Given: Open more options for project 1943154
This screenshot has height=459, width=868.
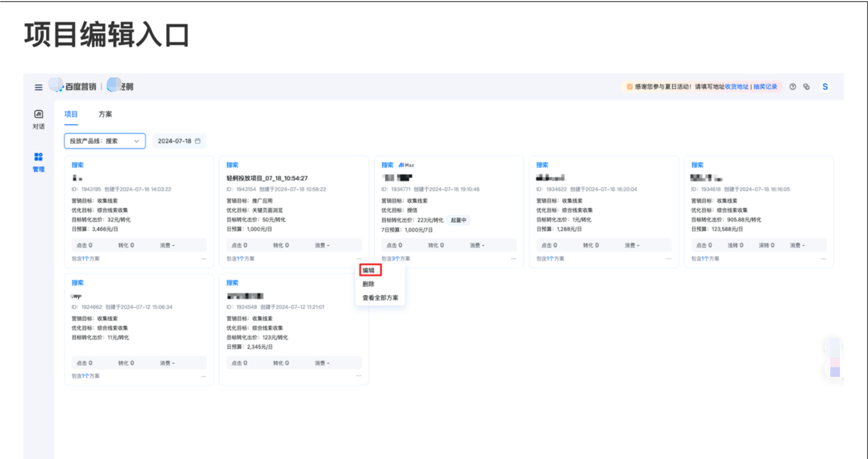Looking at the screenshot, I should coord(359,258).
